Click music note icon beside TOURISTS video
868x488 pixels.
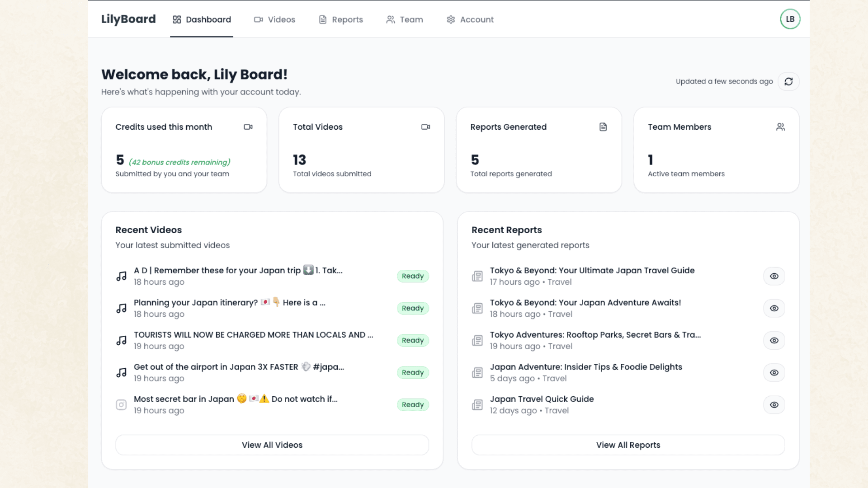point(121,340)
